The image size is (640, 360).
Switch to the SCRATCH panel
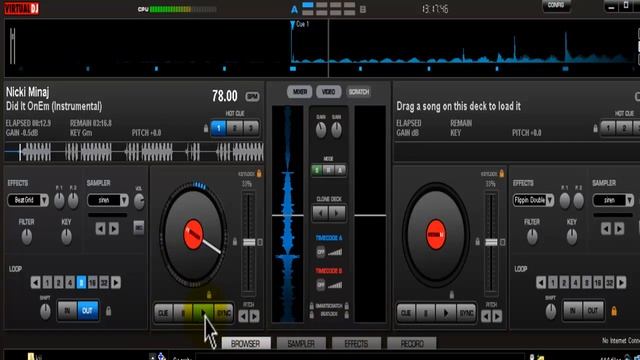[x=358, y=92]
